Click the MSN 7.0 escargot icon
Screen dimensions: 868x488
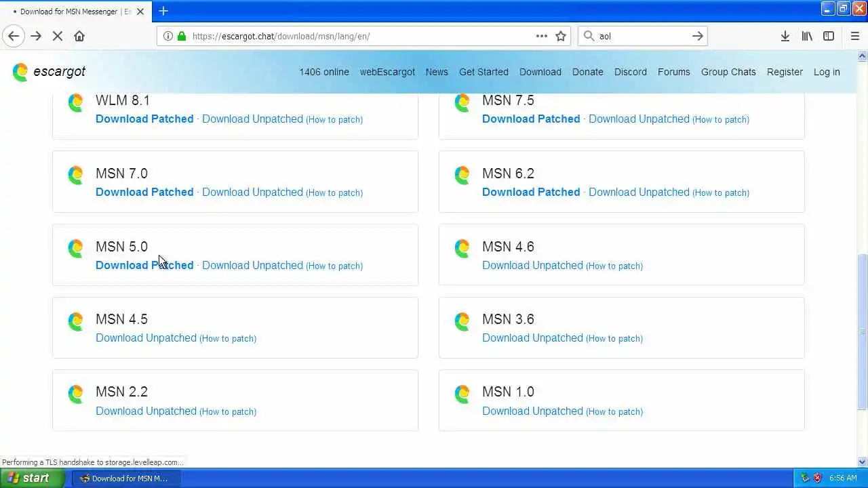click(76, 175)
